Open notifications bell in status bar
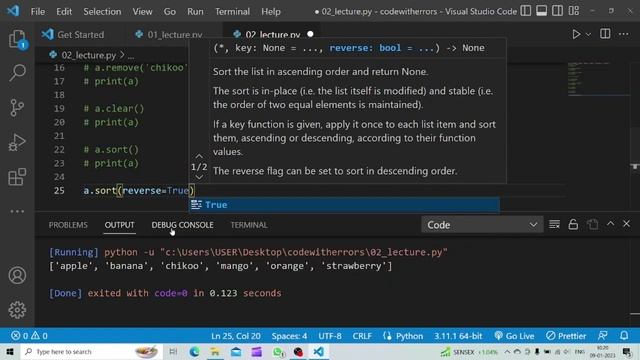Image resolution: width=640 pixels, height=360 pixels. [624, 336]
